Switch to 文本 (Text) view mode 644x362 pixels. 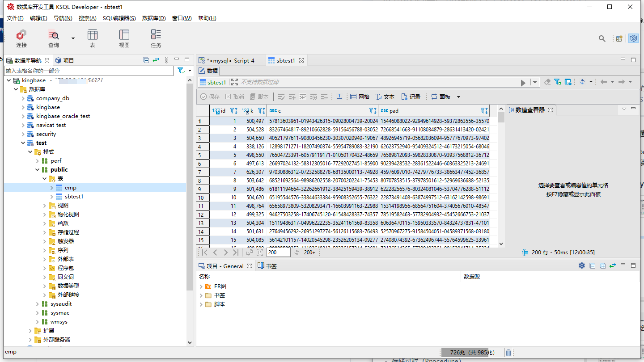point(385,97)
